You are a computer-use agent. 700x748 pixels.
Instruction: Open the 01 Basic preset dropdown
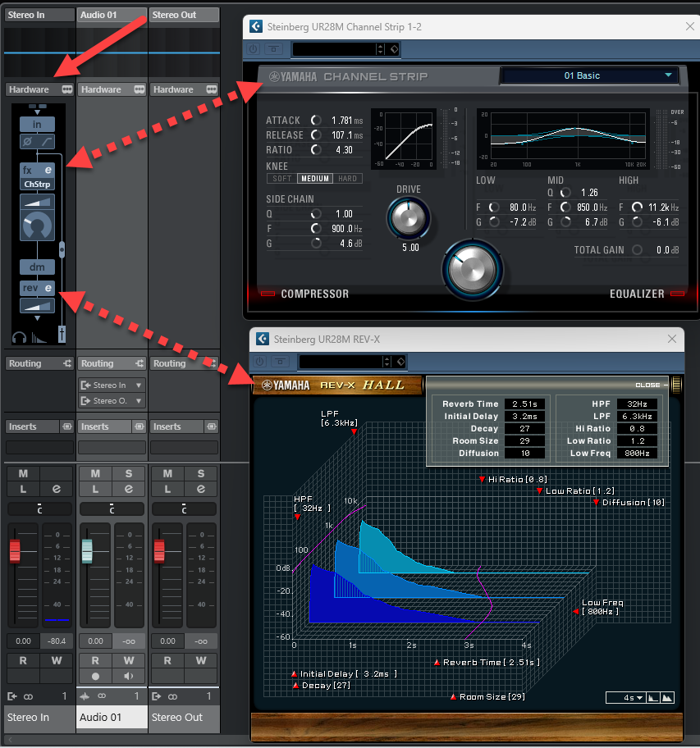(589, 75)
